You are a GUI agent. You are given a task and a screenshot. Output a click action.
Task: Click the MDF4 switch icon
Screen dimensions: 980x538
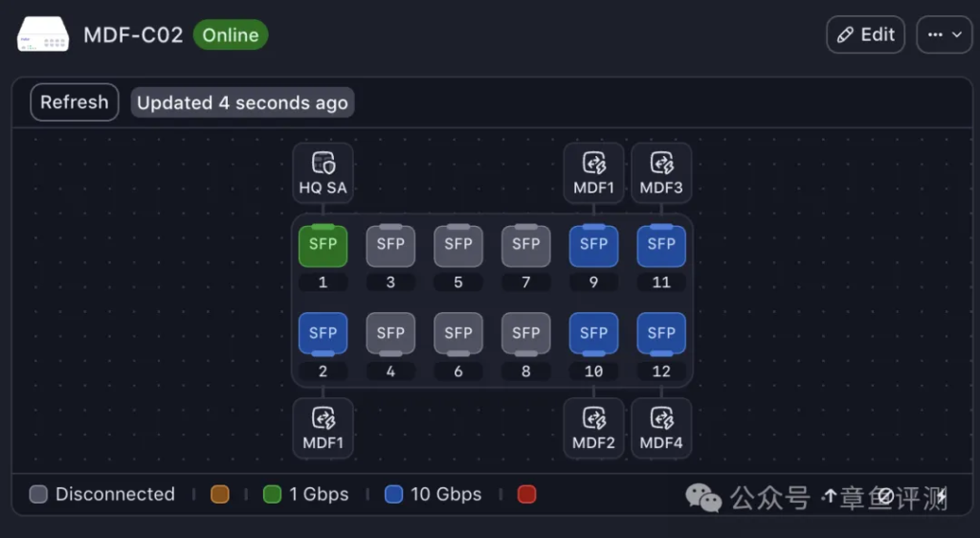661,419
